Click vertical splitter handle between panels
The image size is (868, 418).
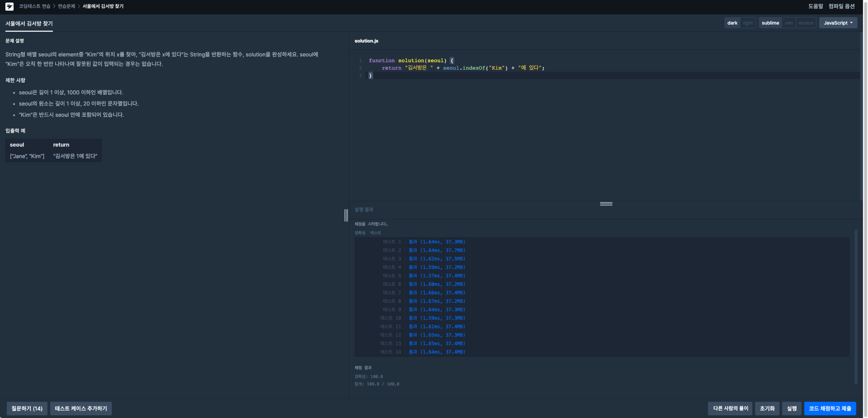(346, 215)
